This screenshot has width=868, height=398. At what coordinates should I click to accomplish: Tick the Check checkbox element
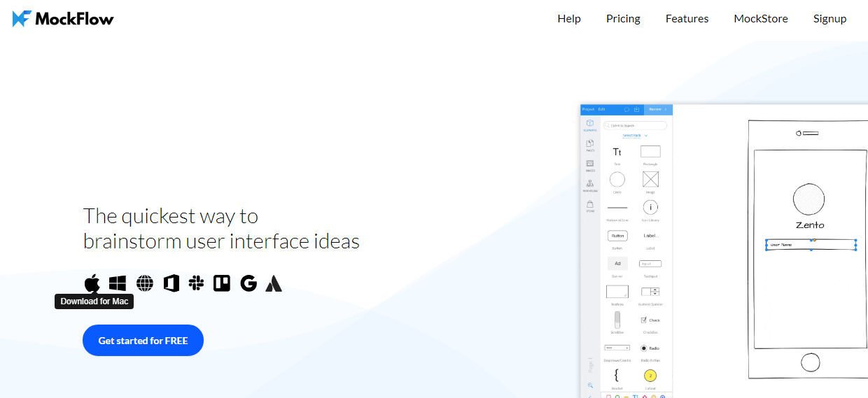[644, 320]
